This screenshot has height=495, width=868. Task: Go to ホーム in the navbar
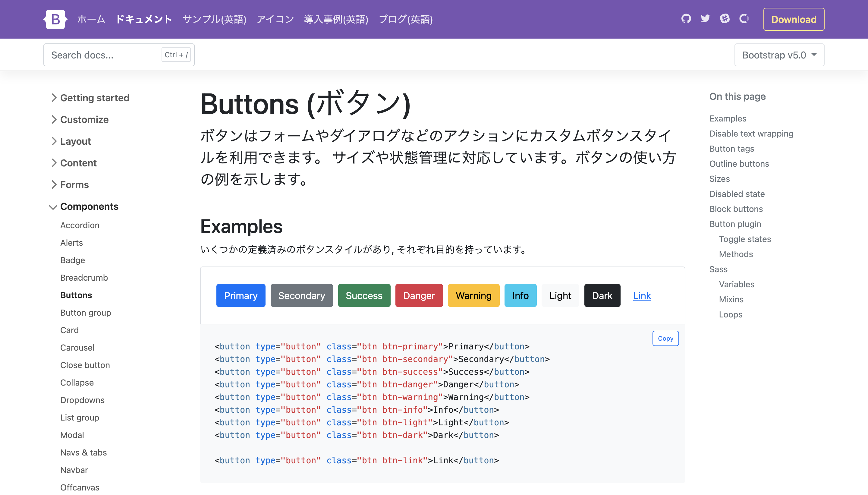91,19
